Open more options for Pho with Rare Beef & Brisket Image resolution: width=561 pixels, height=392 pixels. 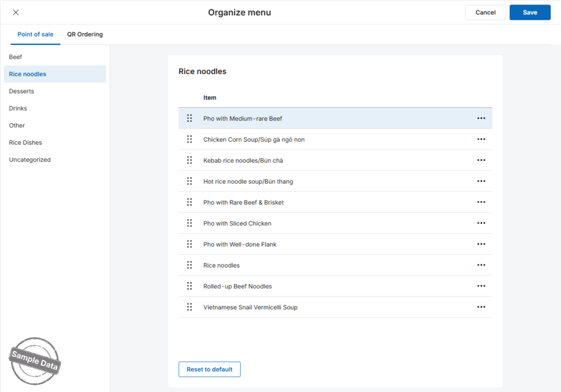coord(481,202)
